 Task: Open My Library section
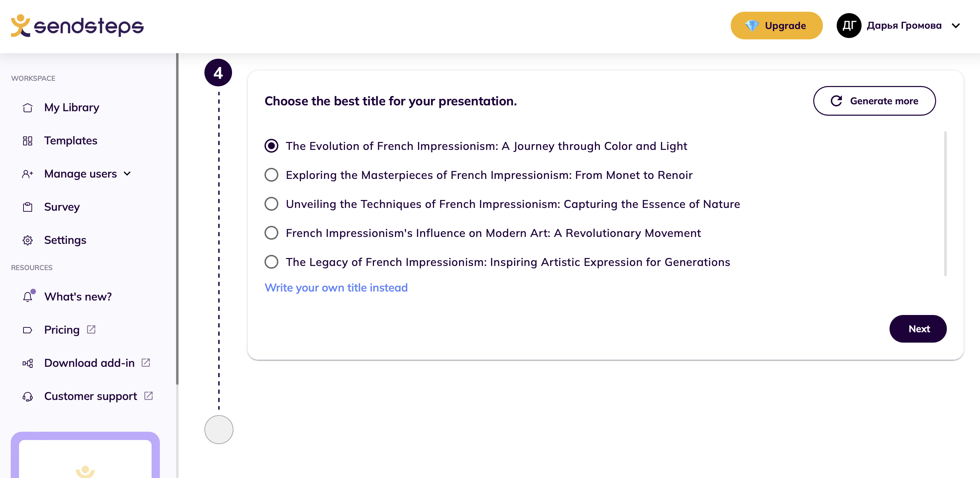pos(72,107)
